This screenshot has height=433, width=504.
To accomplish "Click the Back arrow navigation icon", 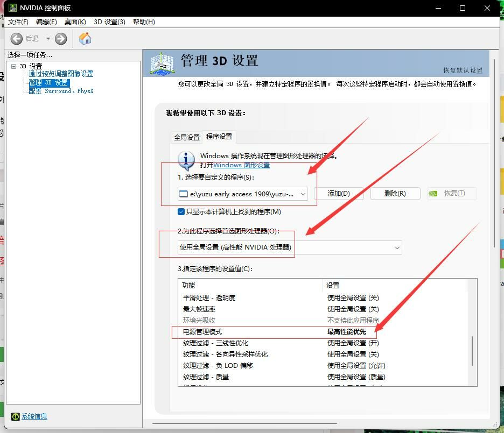I will pyautogui.click(x=17, y=38).
